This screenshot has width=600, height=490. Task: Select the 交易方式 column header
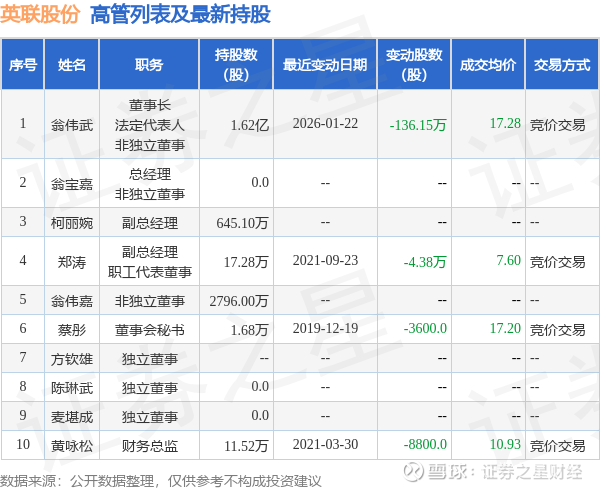click(x=562, y=65)
